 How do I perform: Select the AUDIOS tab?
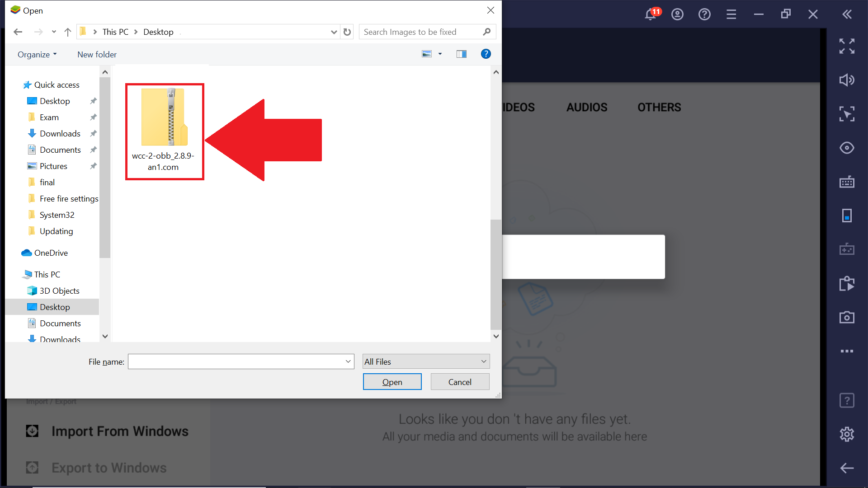click(587, 107)
